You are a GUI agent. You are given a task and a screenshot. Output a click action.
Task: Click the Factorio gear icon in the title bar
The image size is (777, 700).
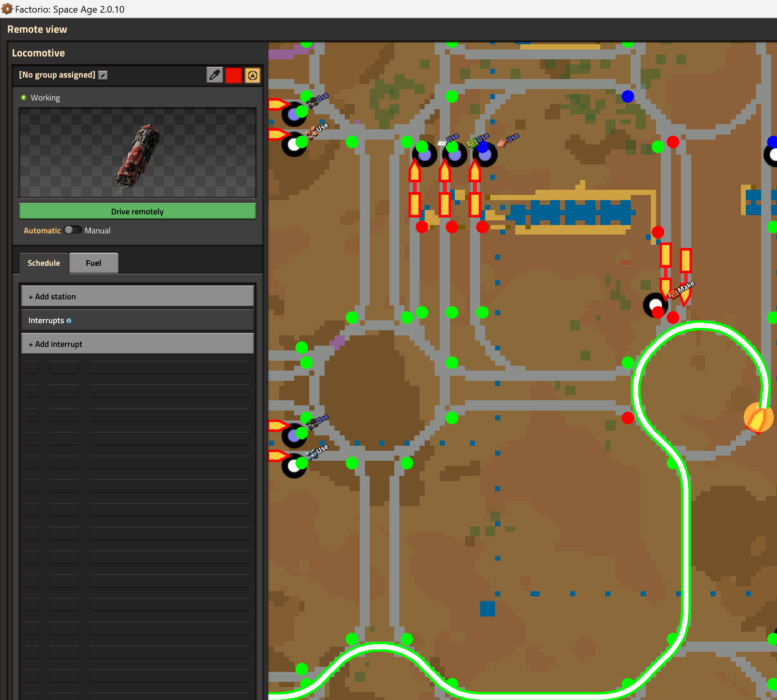coord(7,9)
